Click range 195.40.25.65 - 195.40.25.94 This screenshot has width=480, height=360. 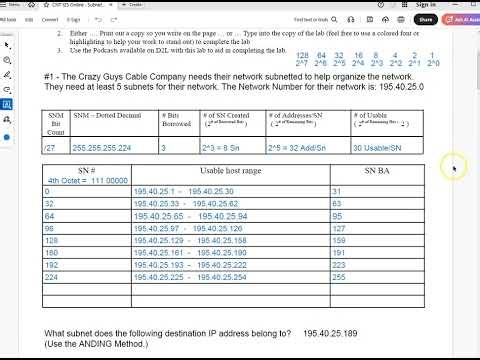[x=191, y=216]
